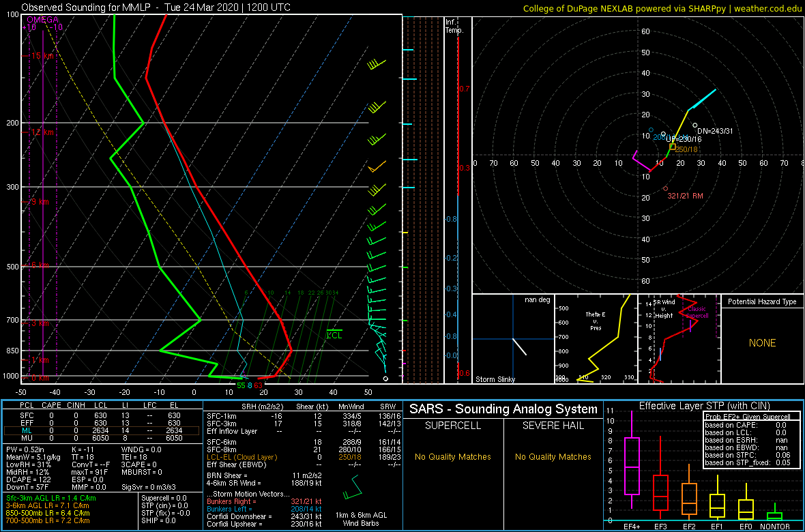Click the 'based on STPC:' probability row

pyautogui.click(x=748, y=454)
